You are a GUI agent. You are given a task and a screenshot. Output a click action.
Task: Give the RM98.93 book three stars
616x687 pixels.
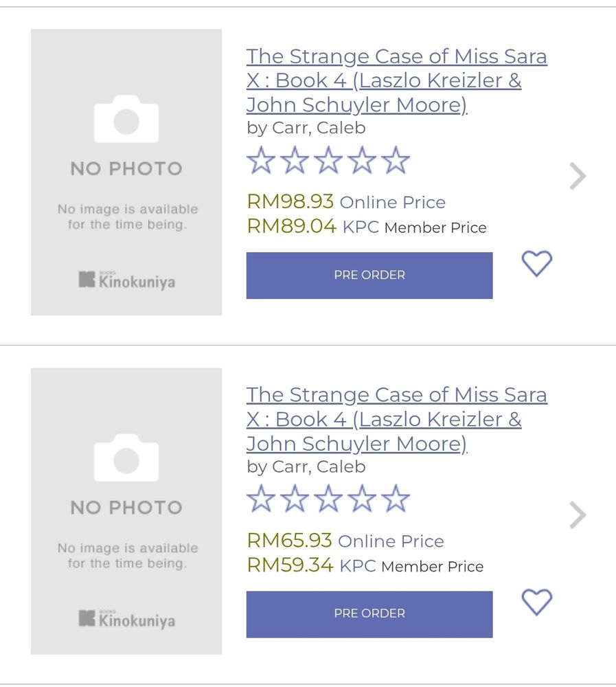328,161
